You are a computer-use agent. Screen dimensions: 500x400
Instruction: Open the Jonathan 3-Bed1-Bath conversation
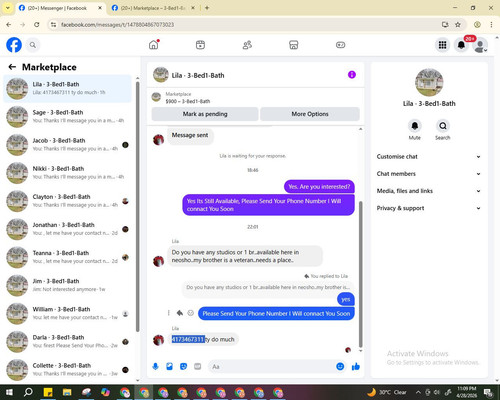click(67, 229)
